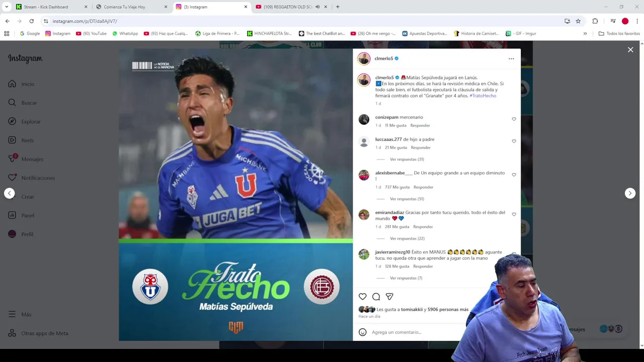Share the post with paper-plane icon
Image resolution: width=644 pixels, height=362 pixels.
coord(389,297)
